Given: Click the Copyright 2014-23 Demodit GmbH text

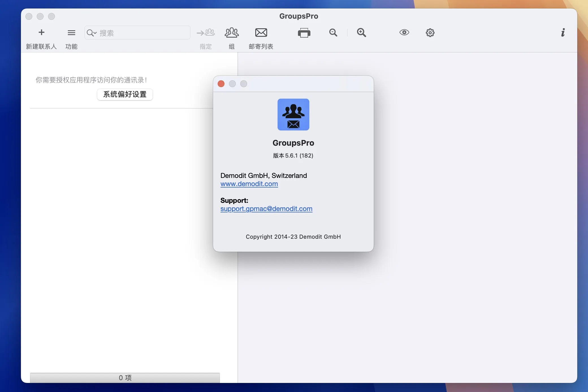Looking at the screenshot, I should pos(293,237).
